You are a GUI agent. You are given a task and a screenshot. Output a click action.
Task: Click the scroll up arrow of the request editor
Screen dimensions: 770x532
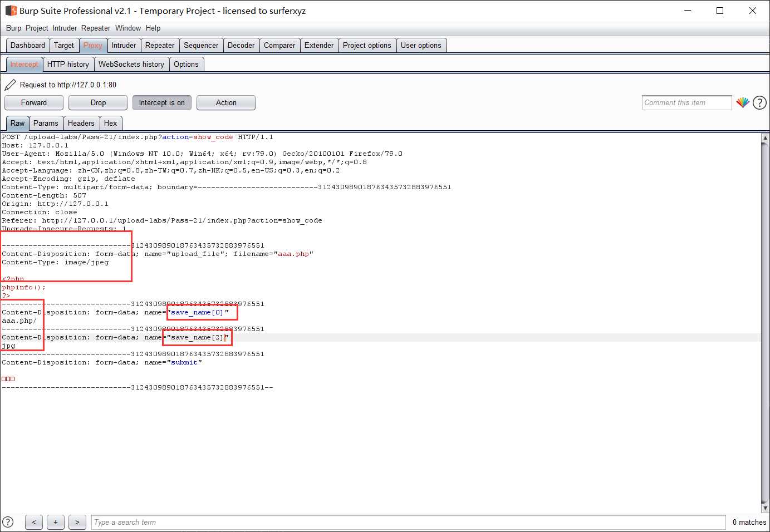pos(765,137)
